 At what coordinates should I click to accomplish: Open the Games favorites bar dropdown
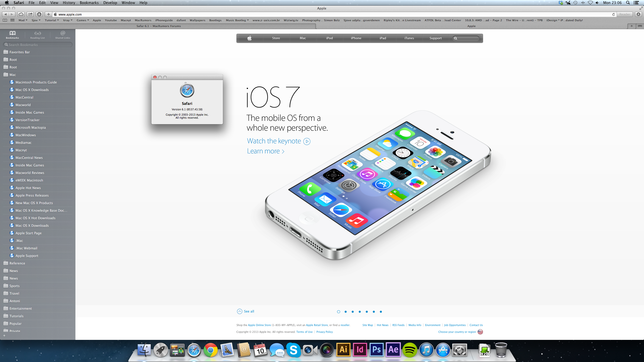[x=83, y=20]
